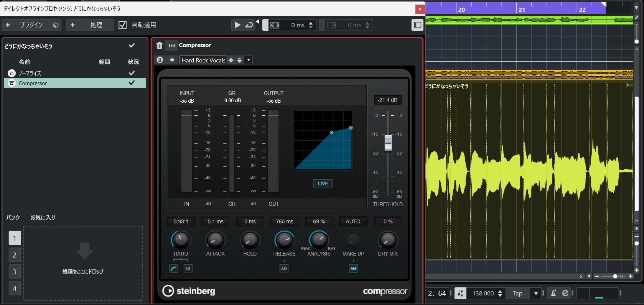This screenshot has height=305, width=644.
Task: Open the plugin favorites diamond icon
Action: (56, 25)
